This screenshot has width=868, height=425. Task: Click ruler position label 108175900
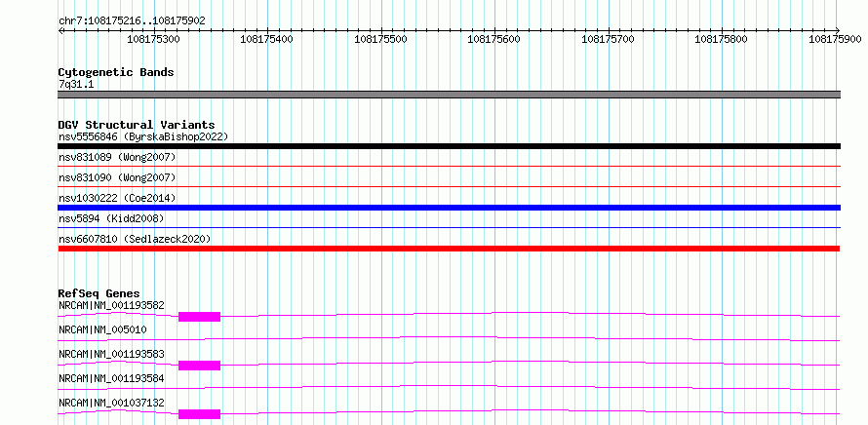click(835, 39)
